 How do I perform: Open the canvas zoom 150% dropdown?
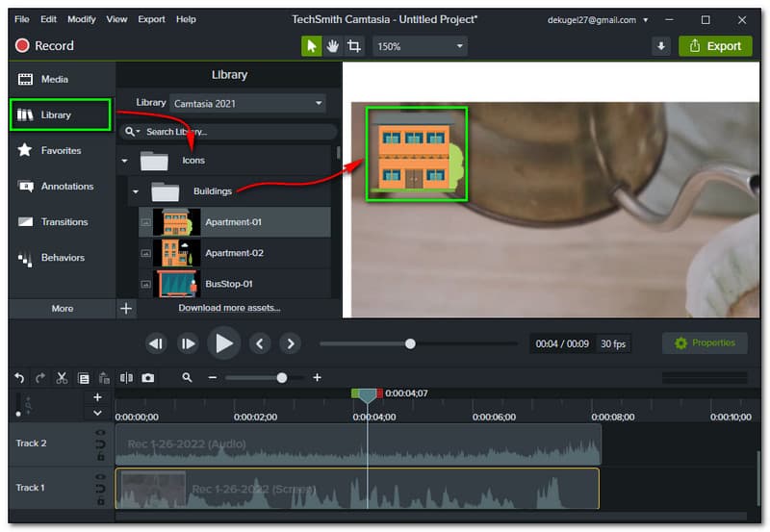pyautogui.click(x=420, y=46)
